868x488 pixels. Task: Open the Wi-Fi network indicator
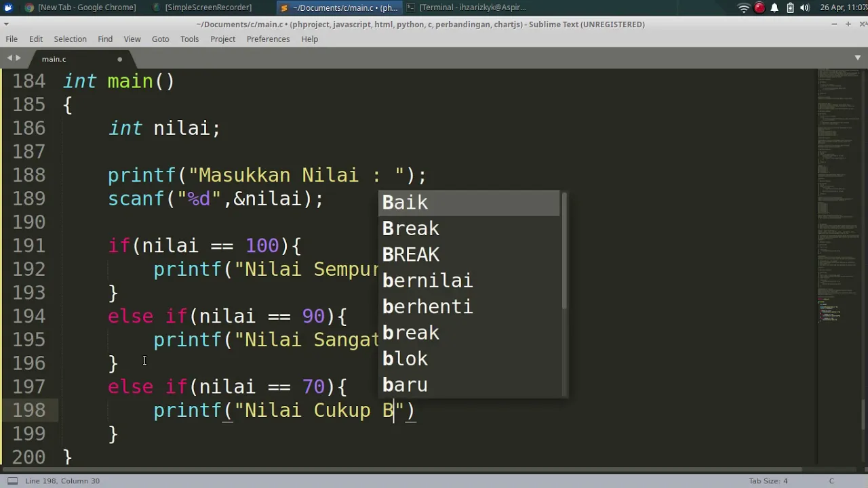tap(744, 7)
